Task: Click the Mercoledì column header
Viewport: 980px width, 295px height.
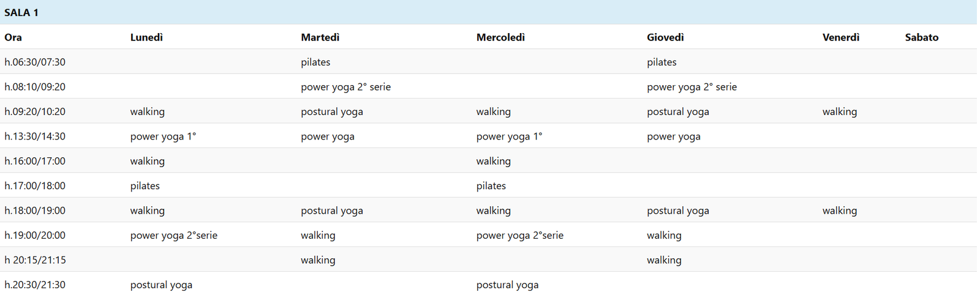Action: tap(500, 37)
